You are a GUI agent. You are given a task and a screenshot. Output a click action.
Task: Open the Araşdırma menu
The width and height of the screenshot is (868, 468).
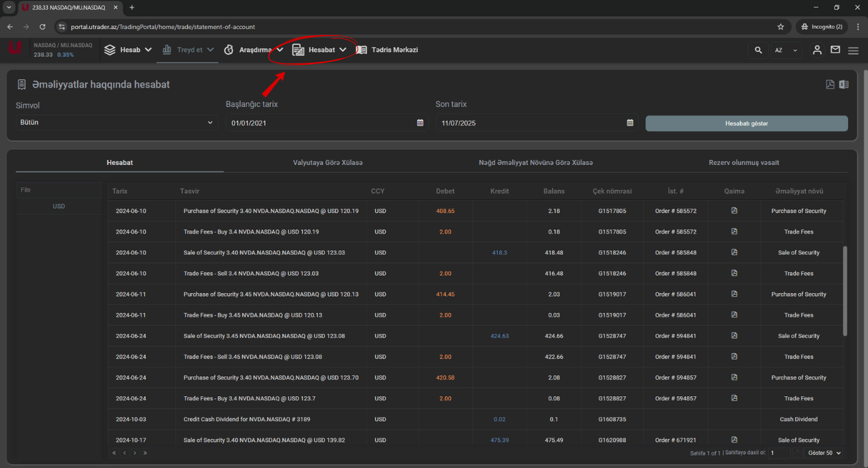255,50
